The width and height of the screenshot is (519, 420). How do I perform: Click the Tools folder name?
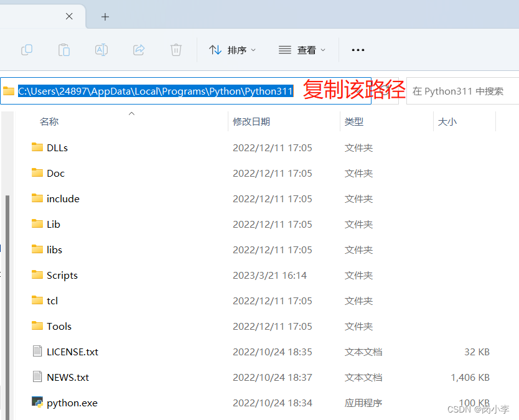[59, 326]
